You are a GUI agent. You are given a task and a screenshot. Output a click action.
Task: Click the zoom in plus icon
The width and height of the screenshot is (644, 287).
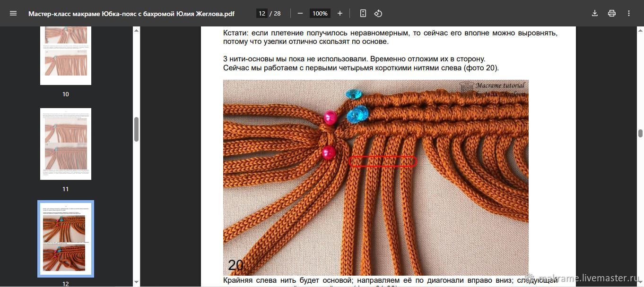[339, 13]
